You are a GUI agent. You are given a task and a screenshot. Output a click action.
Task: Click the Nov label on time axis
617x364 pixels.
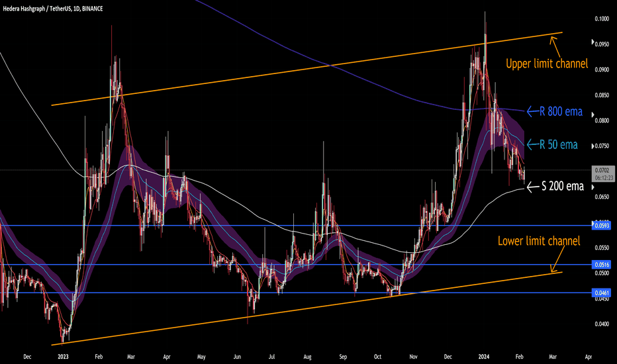413,357
